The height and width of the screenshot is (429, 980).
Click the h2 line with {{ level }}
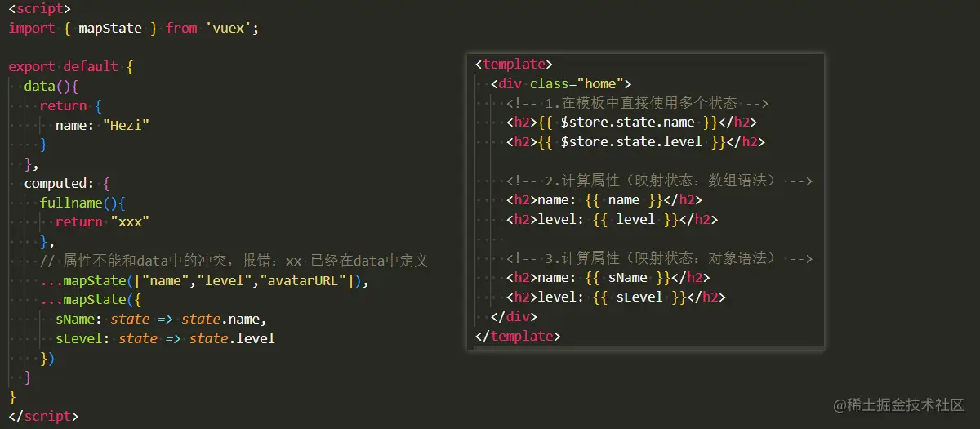pyautogui.click(x=612, y=219)
